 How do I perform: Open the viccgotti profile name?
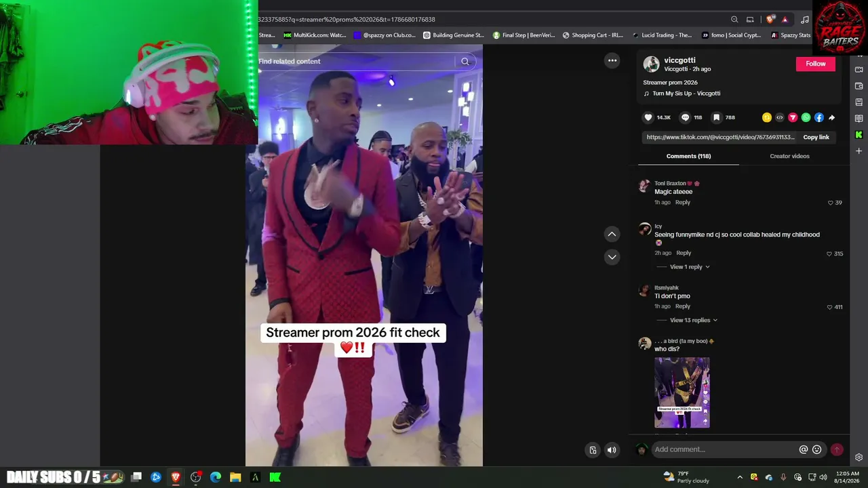coord(679,60)
